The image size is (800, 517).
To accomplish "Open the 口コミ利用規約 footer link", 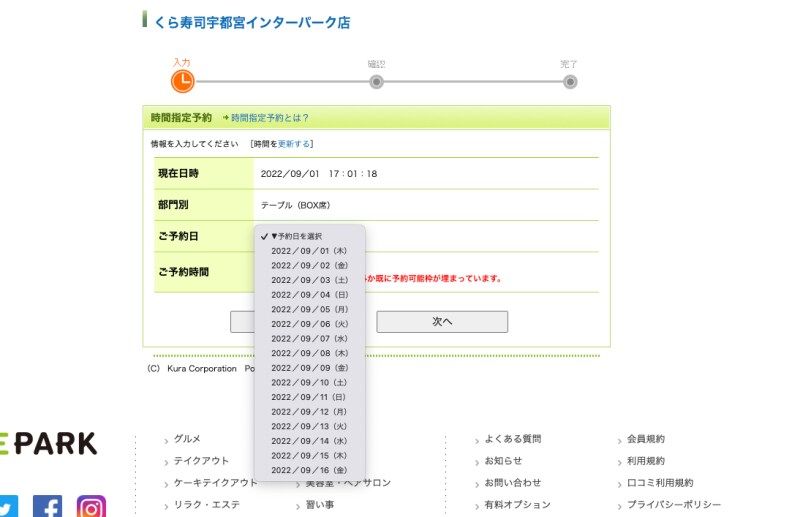I will click(660, 483).
